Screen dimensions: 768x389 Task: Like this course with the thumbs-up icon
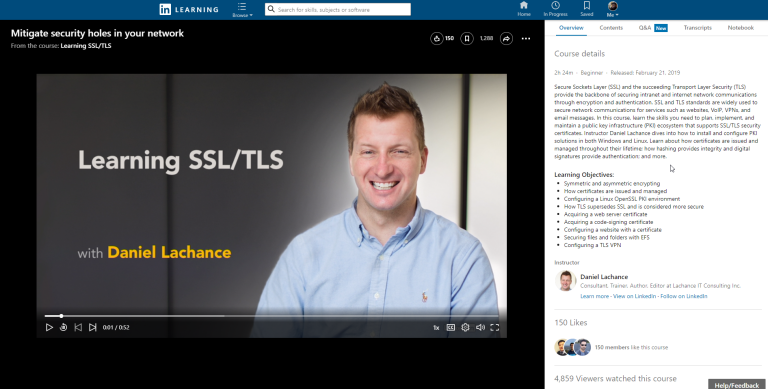tap(436, 38)
